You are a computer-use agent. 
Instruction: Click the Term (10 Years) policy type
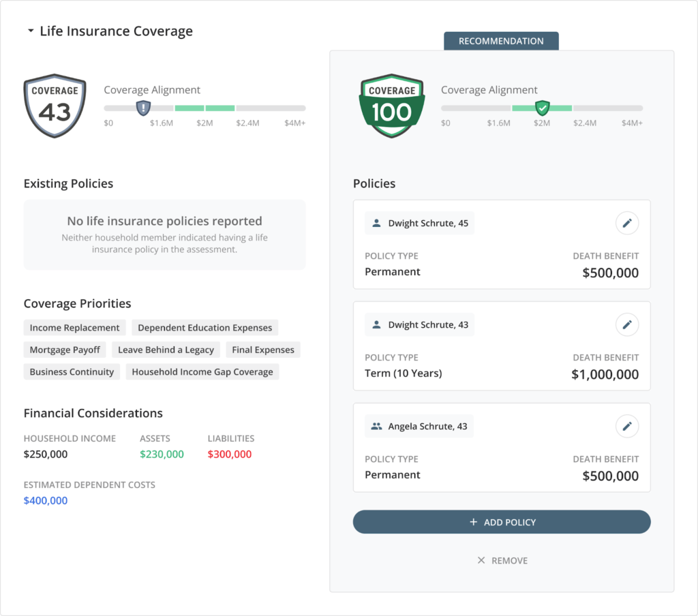click(404, 373)
